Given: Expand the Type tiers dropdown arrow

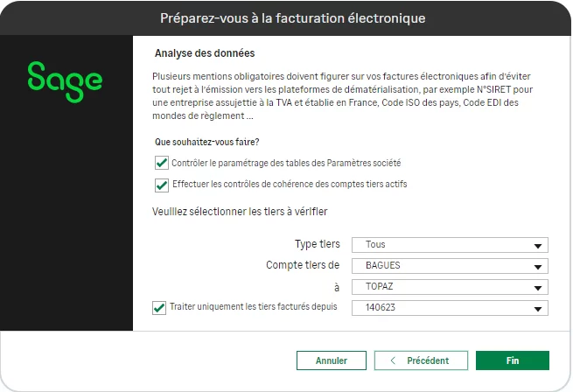Looking at the screenshot, I should [539, 246].
